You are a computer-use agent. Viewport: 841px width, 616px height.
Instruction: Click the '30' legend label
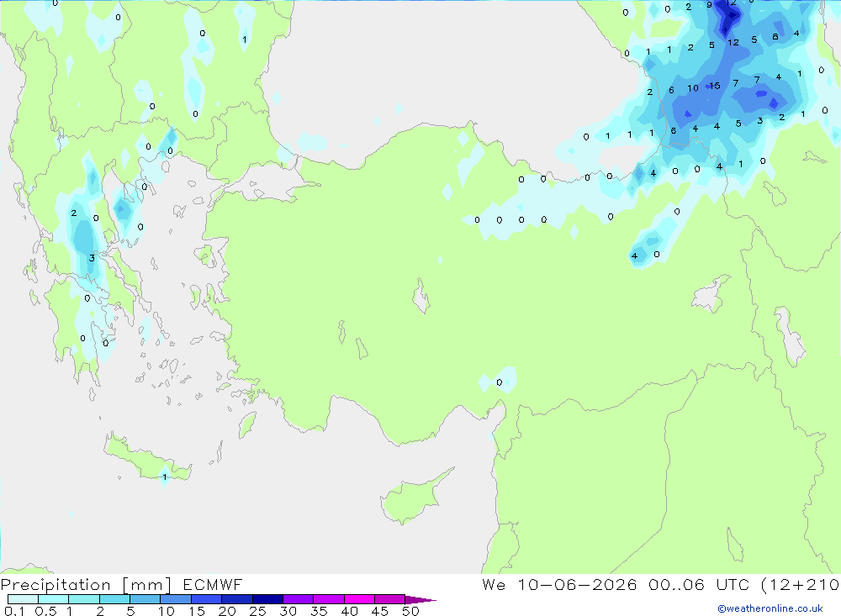(288, 611)
